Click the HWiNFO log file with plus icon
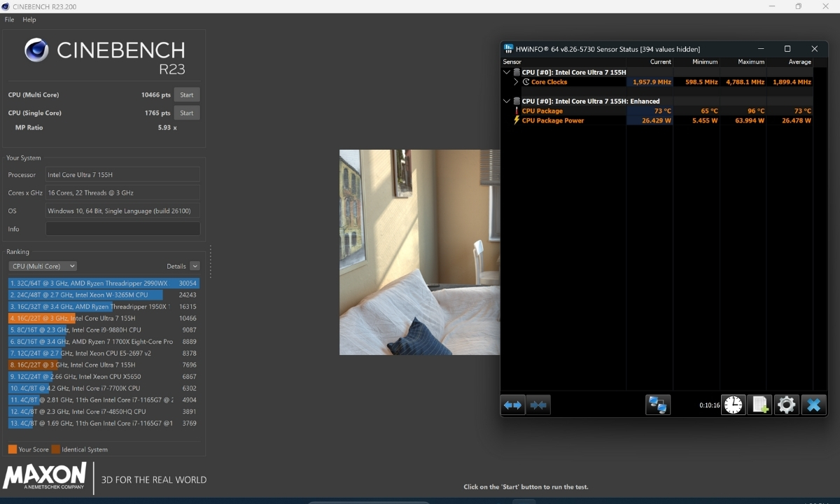The image size is (840, 504). click(760, 405)
